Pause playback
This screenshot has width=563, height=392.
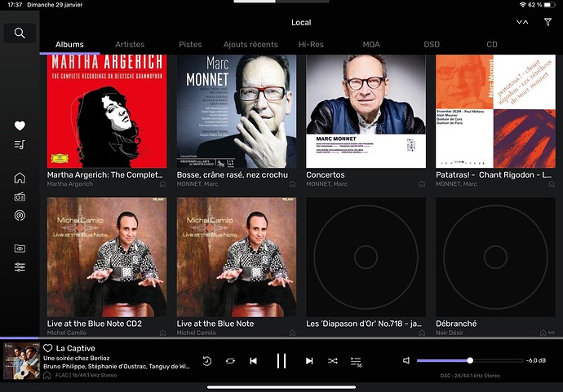[281, 361]
